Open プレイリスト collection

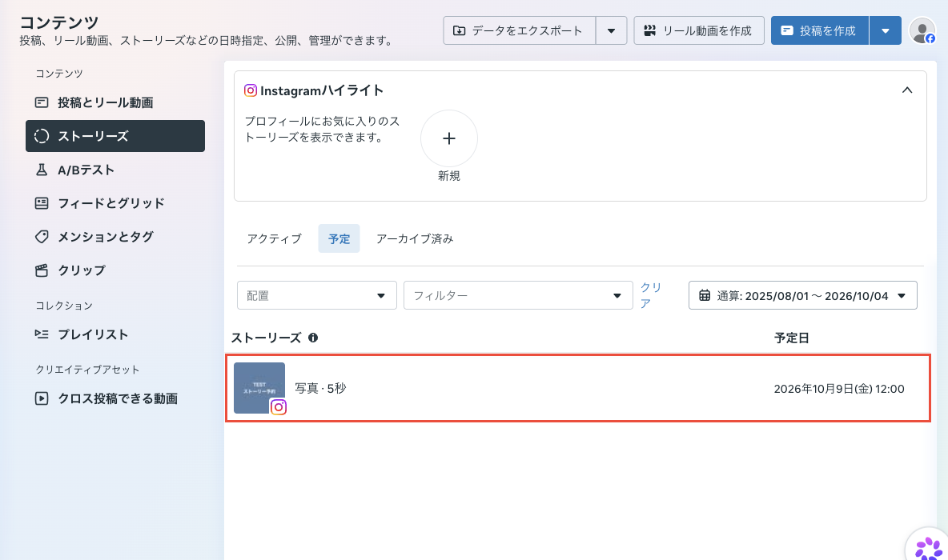[x=114, y=334]
